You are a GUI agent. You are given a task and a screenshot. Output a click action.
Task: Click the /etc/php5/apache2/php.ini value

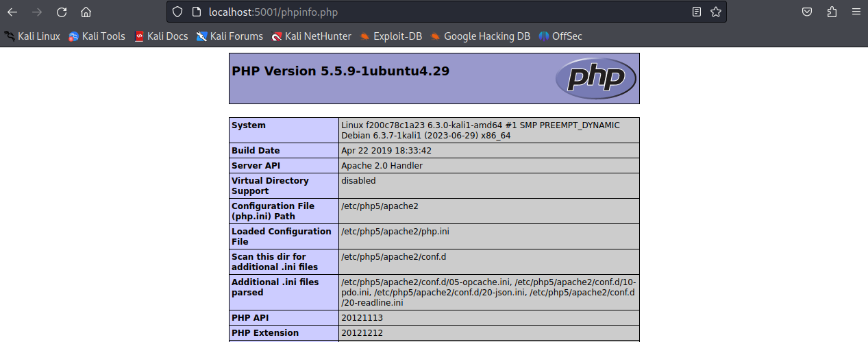click(x=395, y=231)
